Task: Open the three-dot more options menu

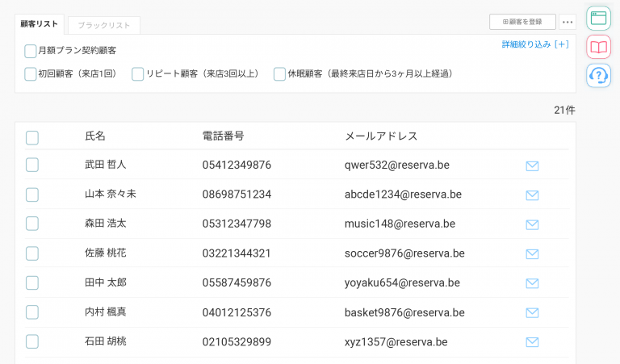Action: tap(568, 22)
